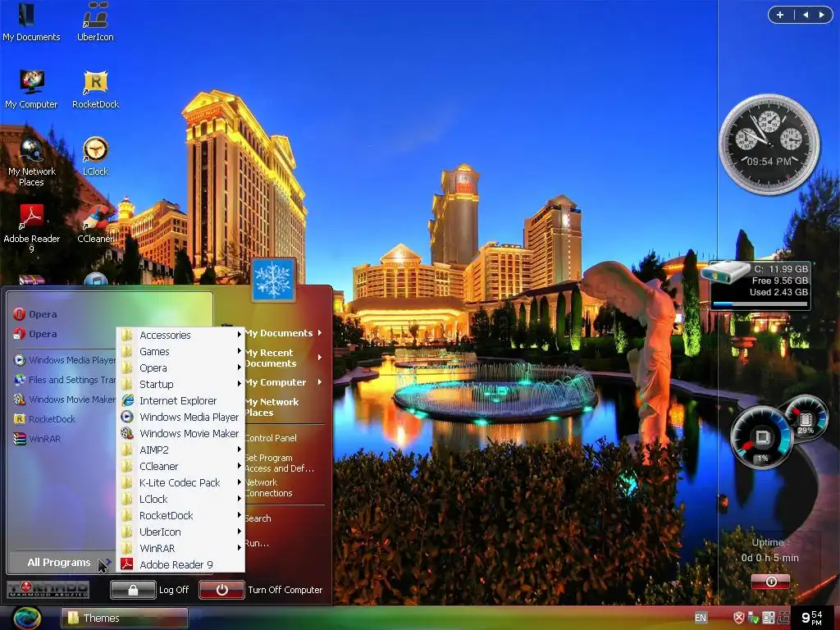Click the red security shield tray icon
Viewport: 840px width, 630px height.
click(x=739, y=618)
